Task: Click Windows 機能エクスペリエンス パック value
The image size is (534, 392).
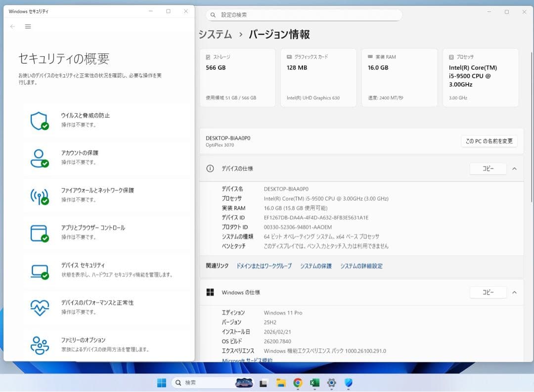Action: [325, 351]
